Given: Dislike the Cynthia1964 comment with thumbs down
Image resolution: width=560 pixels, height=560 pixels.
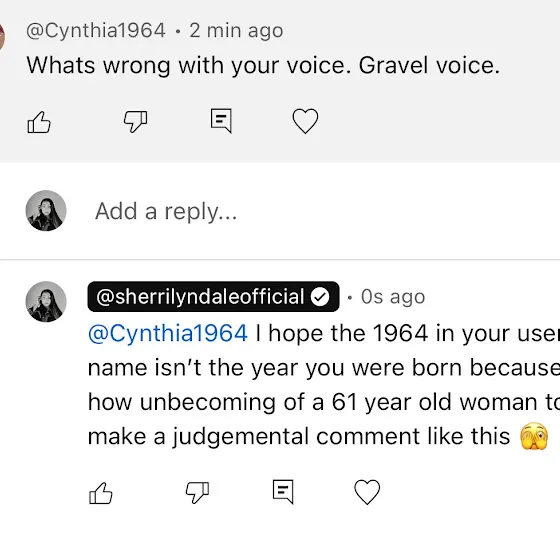Looking at the screenshot, I should (135, 122).
